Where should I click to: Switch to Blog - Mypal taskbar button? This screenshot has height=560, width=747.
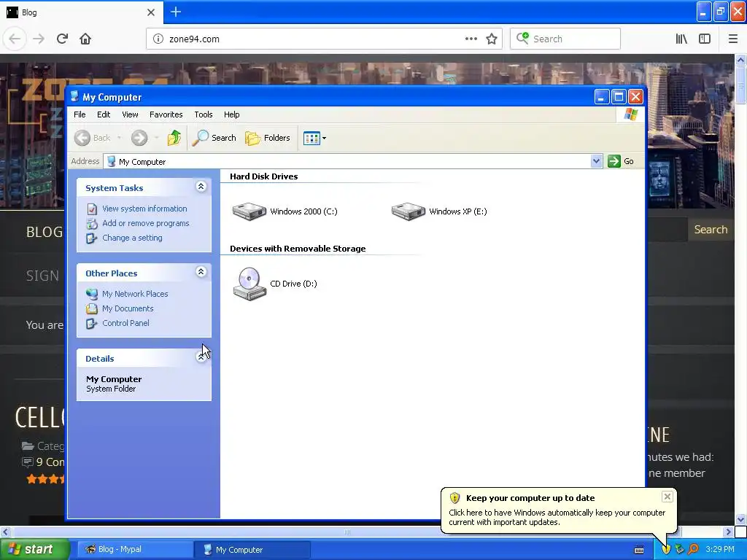[134, 550]
